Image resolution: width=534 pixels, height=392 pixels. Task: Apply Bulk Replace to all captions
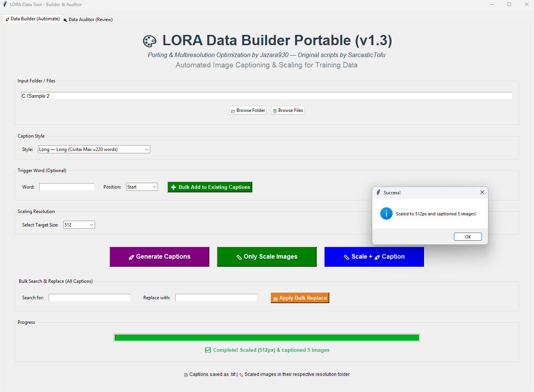tap(300, 298)
